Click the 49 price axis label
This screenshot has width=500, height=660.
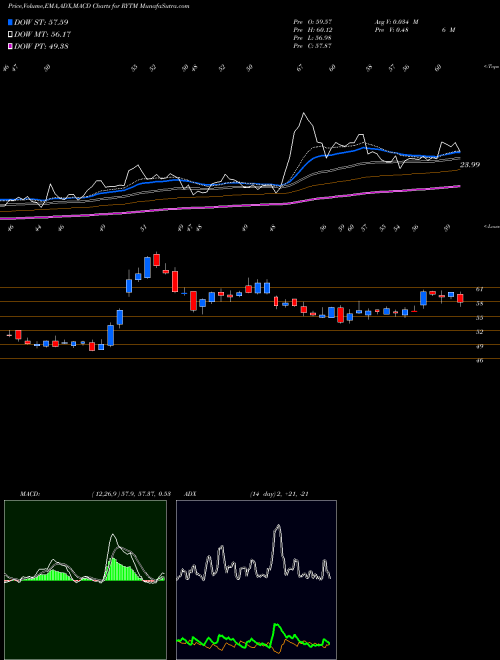(x=479, y=346)
